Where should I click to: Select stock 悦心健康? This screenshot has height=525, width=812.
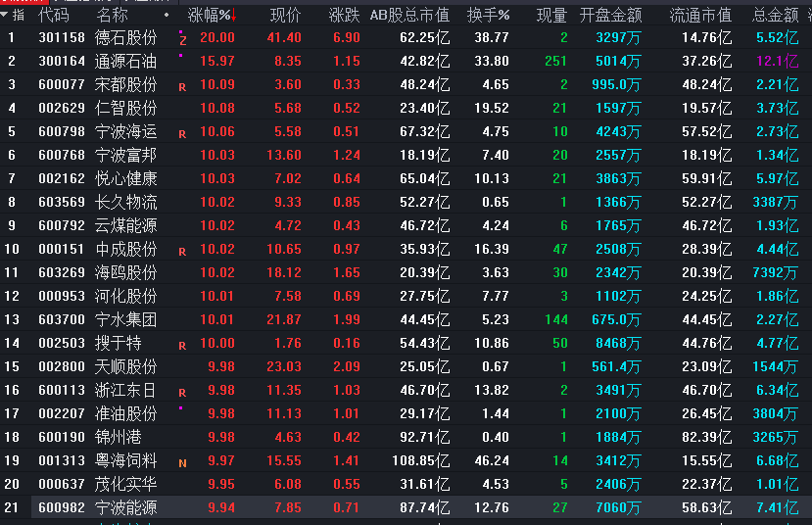pos(125,178)
